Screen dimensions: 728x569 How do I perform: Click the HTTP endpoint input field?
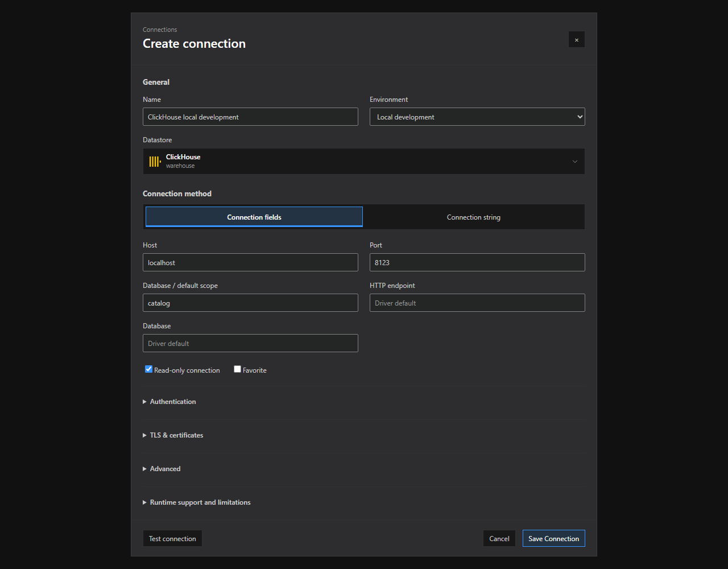pyautogui.click(x=477, y=303)
